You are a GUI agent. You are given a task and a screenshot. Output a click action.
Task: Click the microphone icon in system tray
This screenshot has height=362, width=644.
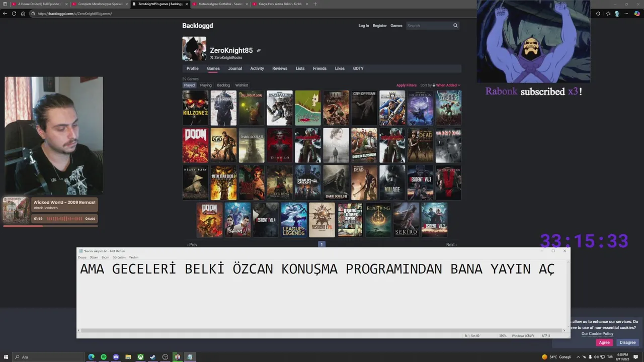(590, 357)
